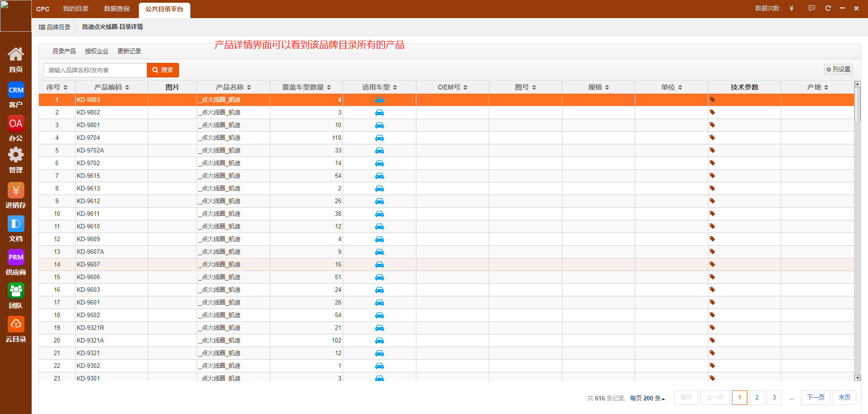Click the tech parameter tag for KD-9612

tap(712, 201)
